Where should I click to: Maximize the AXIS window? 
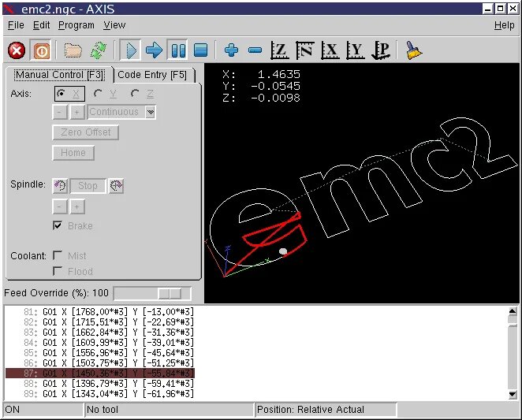(500, 9)
